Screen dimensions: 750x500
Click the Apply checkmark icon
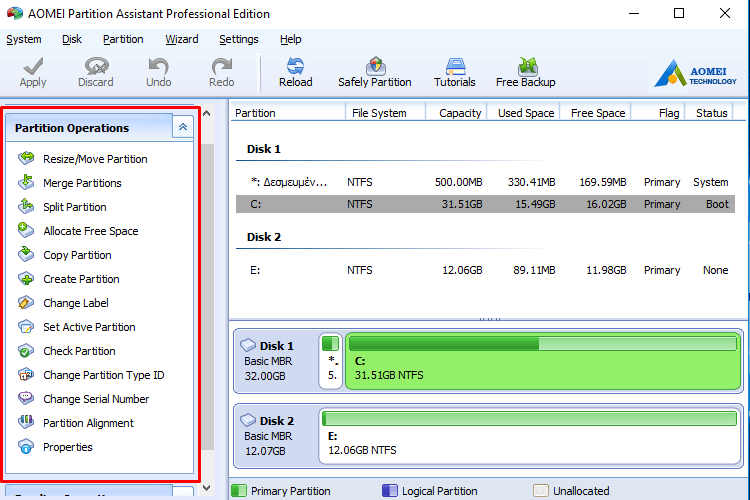33,66
